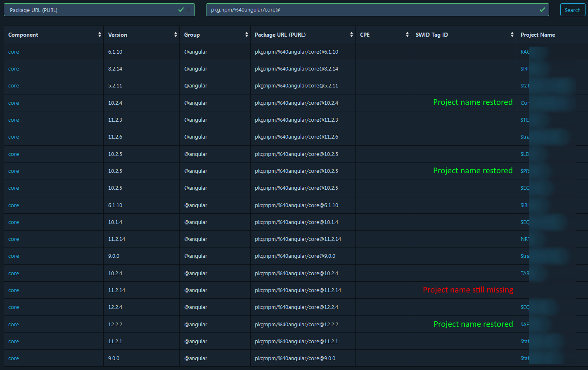The width and height of the screenshot is (588, 370).
Task: Open the project name starting with TAR
Action: [525, 273]
